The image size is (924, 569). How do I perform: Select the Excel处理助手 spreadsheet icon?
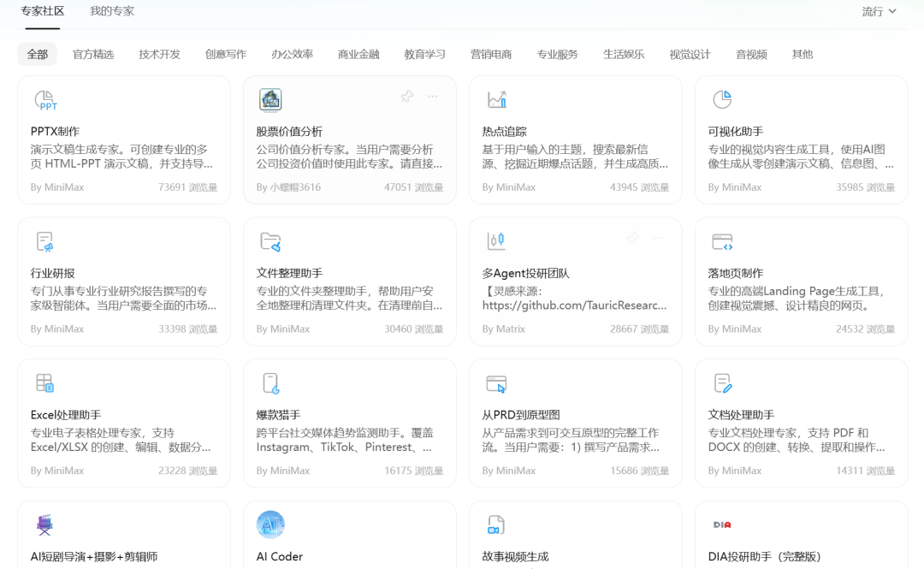[x=46, y=384]
